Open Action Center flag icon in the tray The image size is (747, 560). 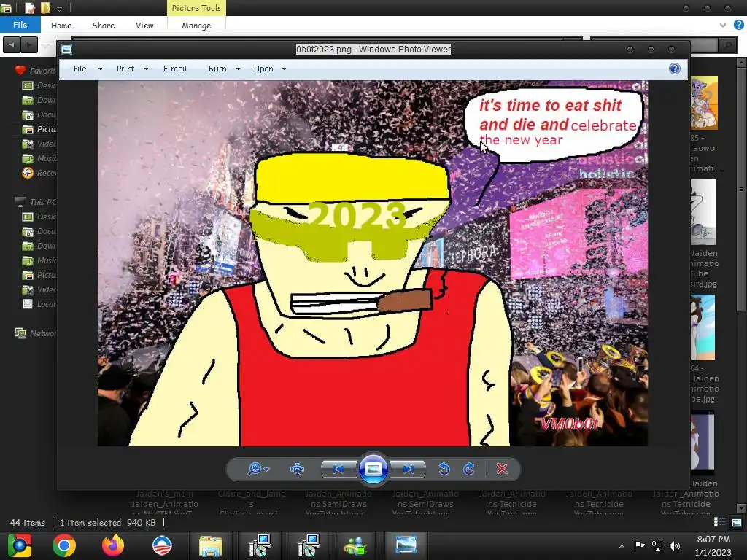tap(639, 545)
